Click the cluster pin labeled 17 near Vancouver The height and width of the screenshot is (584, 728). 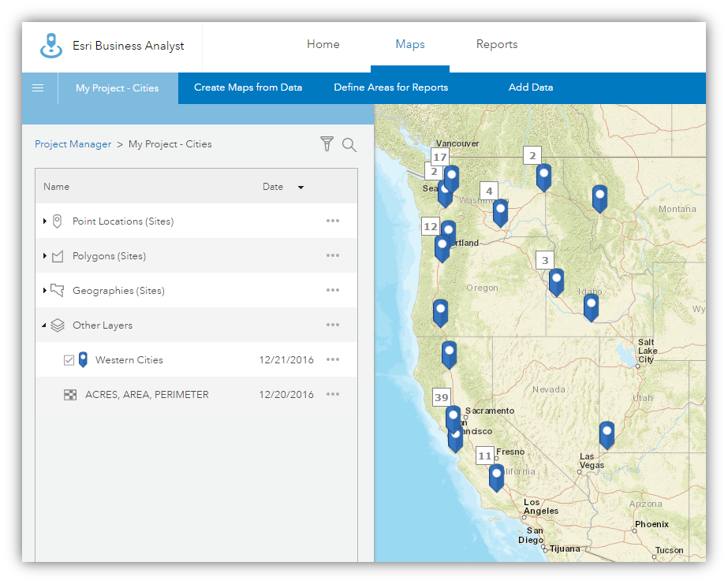[451, 179]
